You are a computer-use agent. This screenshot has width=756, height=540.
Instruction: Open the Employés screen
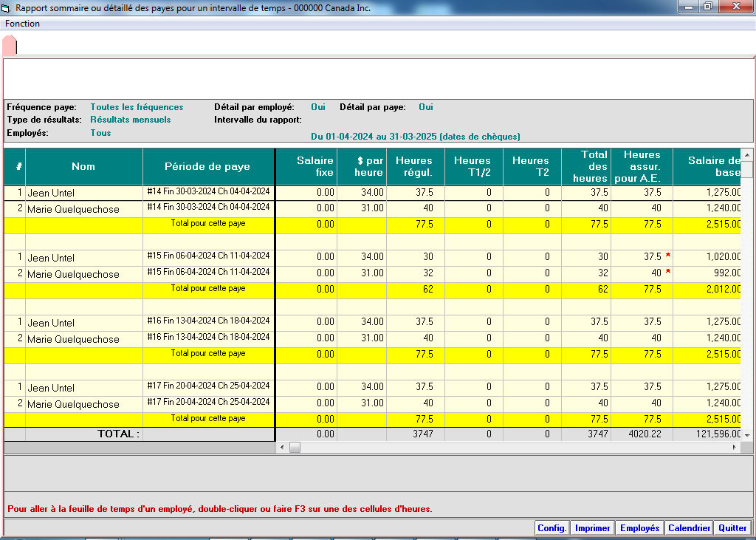639,528
